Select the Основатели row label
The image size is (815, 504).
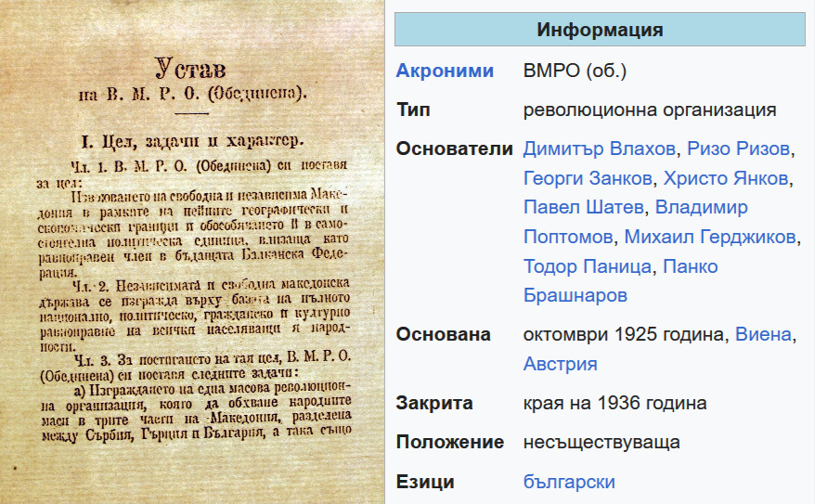[455, 149]
